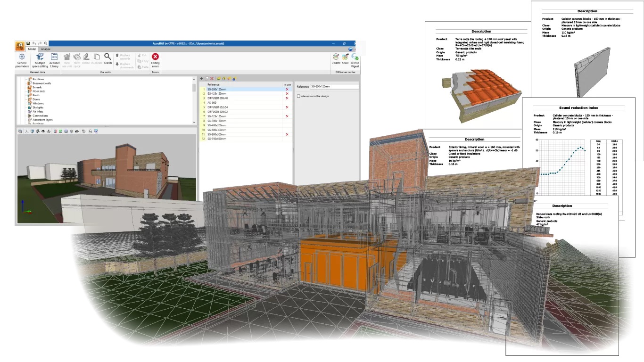644x362 pixels.
Task: Select row SG-800x300mm in the list
Action: [246, 134]
